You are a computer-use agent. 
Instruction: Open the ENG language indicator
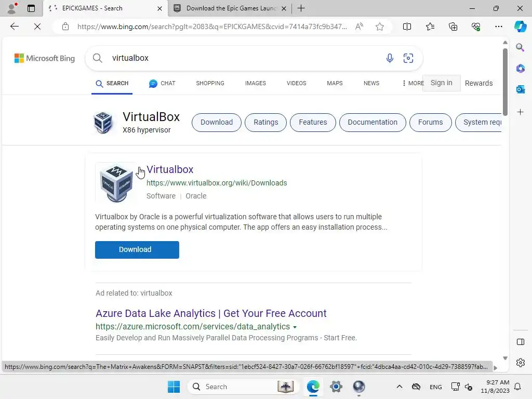(x=435, y=387)
